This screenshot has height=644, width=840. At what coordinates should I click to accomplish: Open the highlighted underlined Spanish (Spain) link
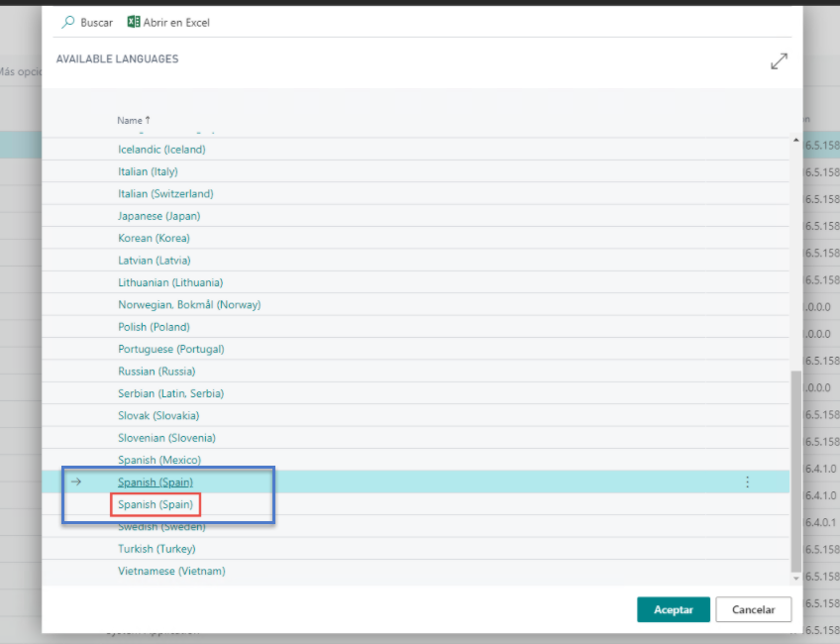156,483
